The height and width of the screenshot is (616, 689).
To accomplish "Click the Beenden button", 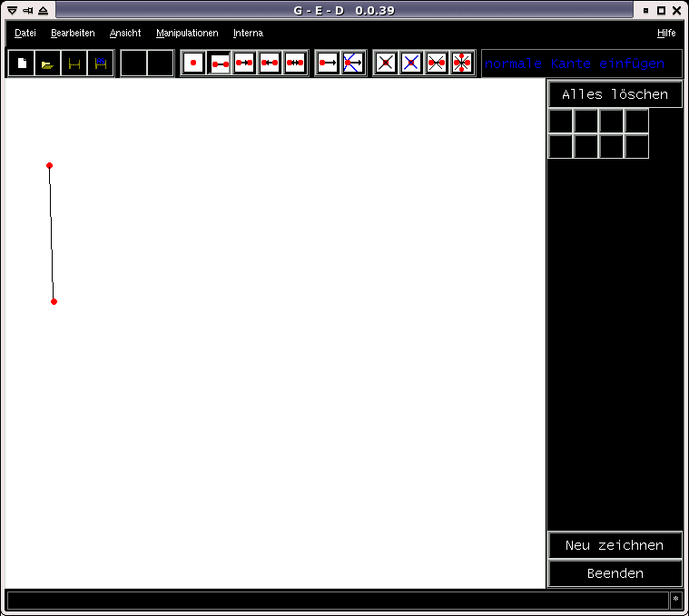I will point(615,573).
